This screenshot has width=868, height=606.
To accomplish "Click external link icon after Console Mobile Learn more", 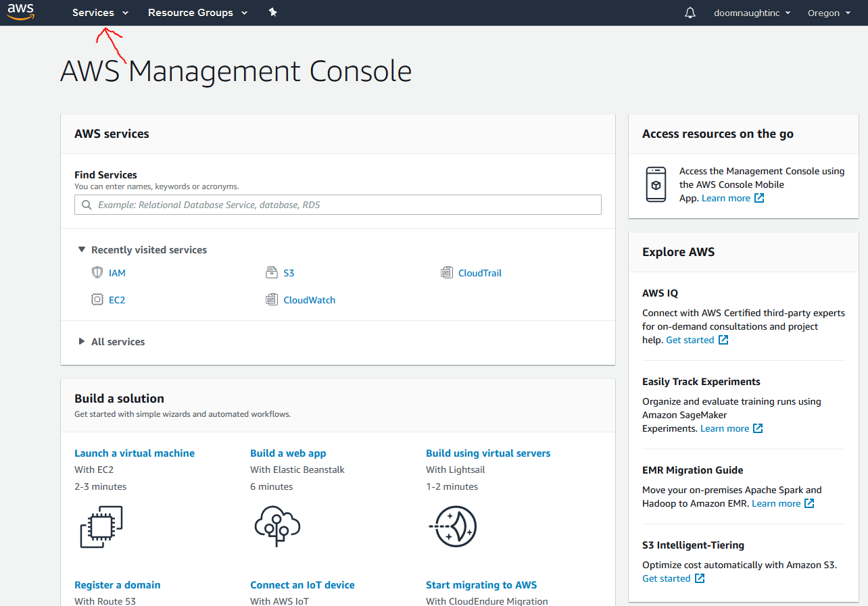I will pos(759,198).
